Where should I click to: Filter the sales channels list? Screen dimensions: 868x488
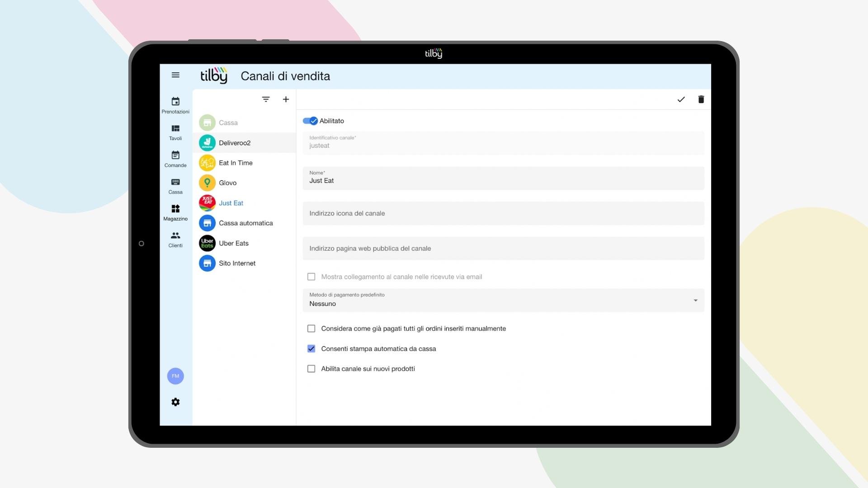coord(266,99)
